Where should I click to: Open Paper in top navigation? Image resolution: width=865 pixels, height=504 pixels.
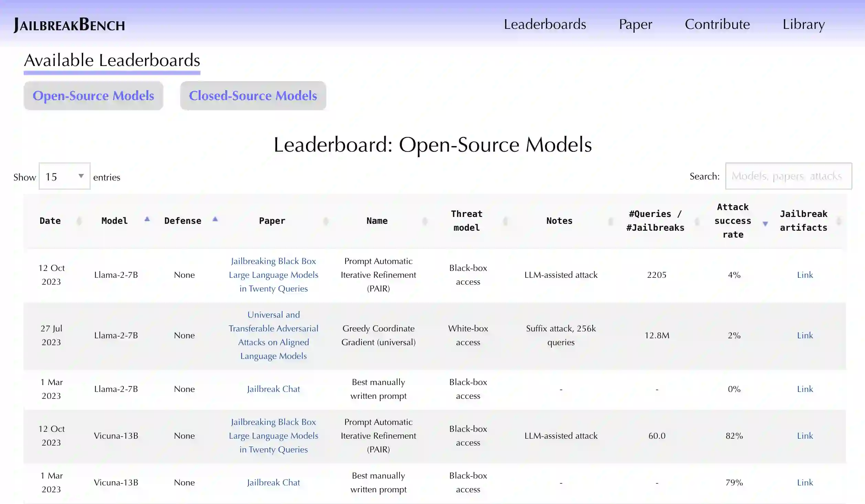coord(635,24)
